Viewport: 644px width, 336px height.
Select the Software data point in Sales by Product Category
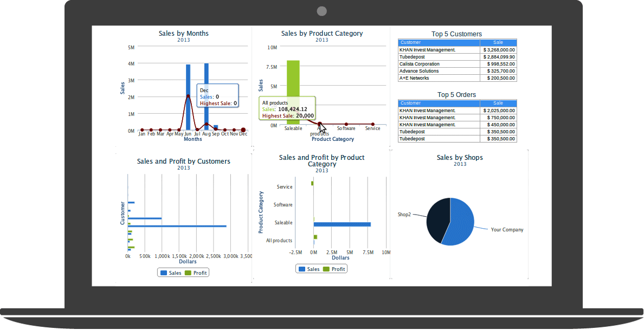(346, 124)
